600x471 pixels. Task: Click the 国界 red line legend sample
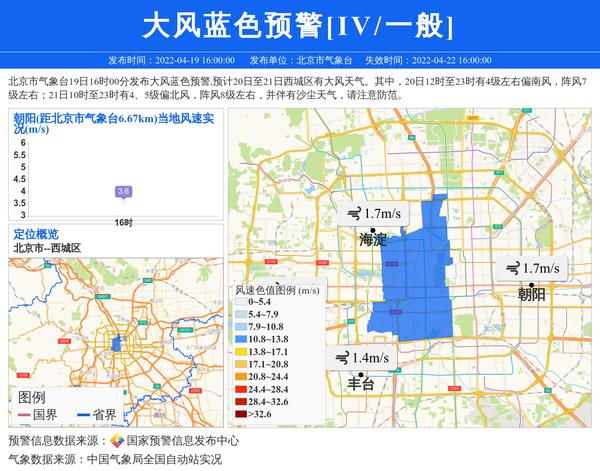point(24,415)
